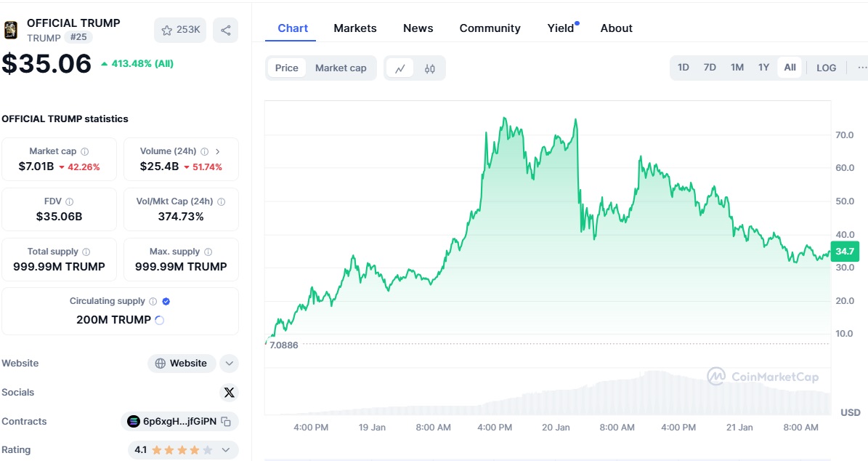This screenshot has height=461, width=868.
Task: Open the Community tab
Action: (490, 28)
